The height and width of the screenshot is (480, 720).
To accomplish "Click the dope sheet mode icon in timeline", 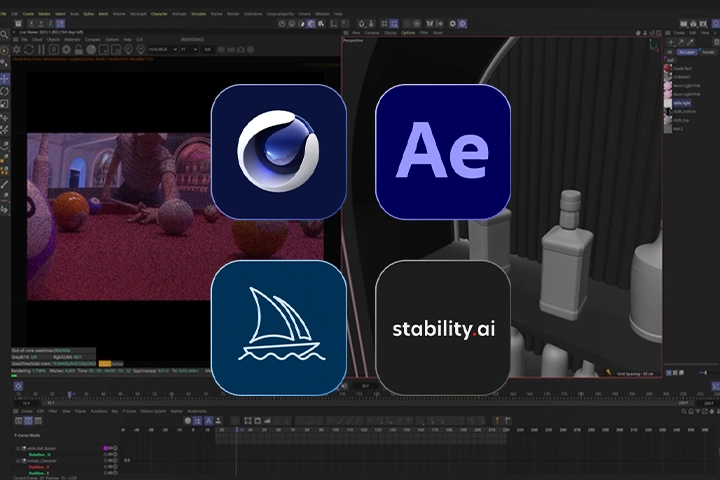I will [x=18, y=420].
